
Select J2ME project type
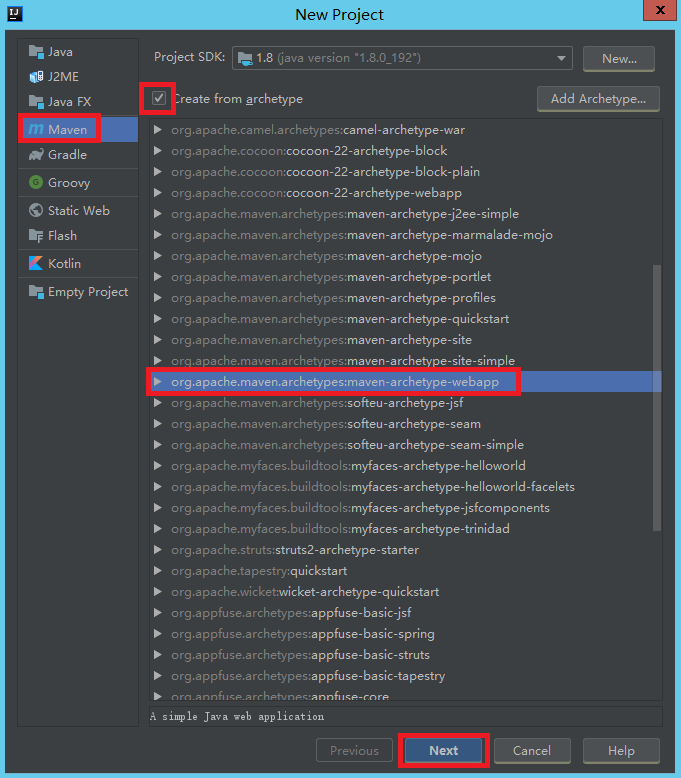[78, 76]
